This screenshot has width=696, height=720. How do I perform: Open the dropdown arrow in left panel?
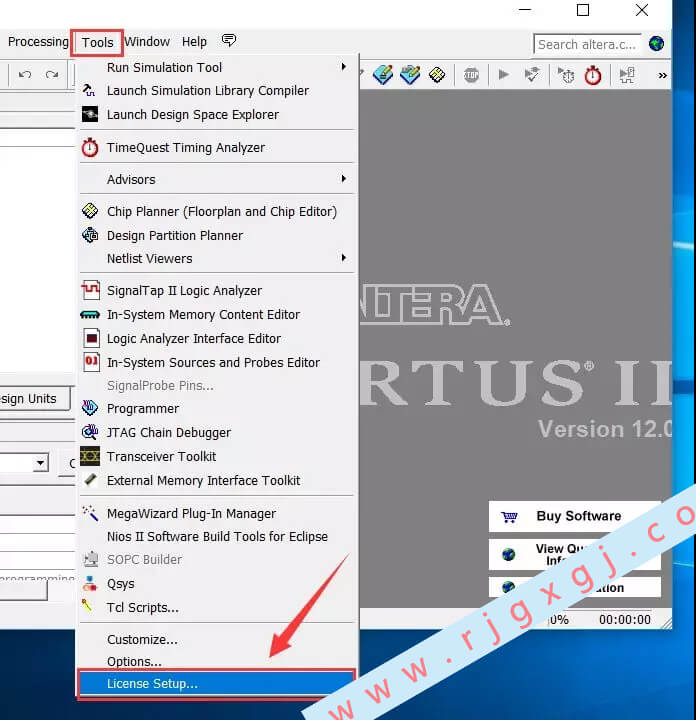click(x=41, y=462)
